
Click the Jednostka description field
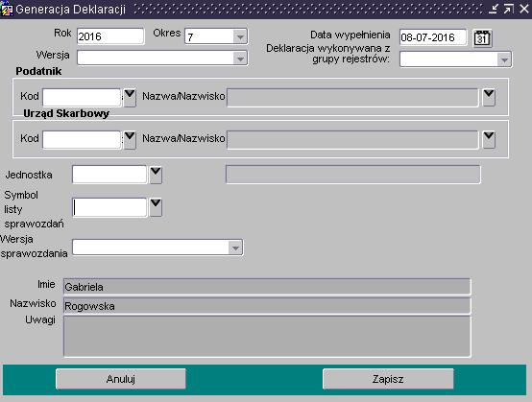tap(352, 175)
